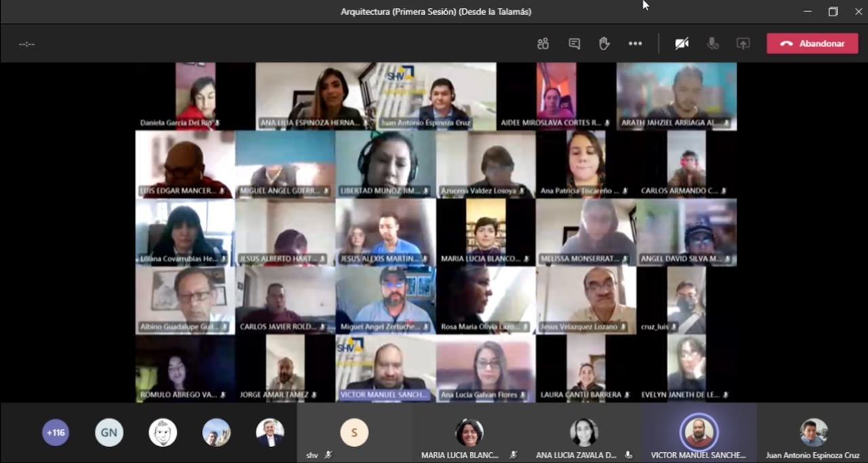Image resolution: width=868 pixels, height=463 pixels.
Task: Click Maria Lucia Blanco's avatar in bottom strip
Action: click(469, 432)
